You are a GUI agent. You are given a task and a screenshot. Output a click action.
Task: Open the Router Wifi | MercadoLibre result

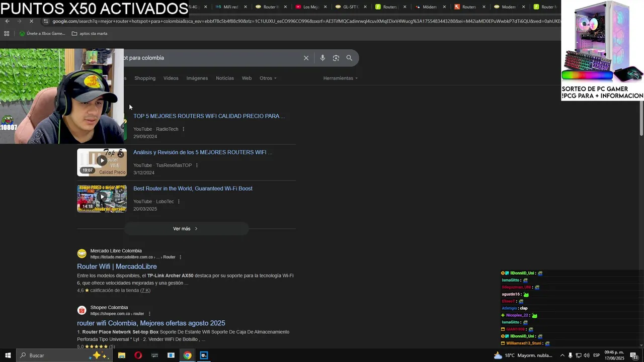tap(117, 266)
